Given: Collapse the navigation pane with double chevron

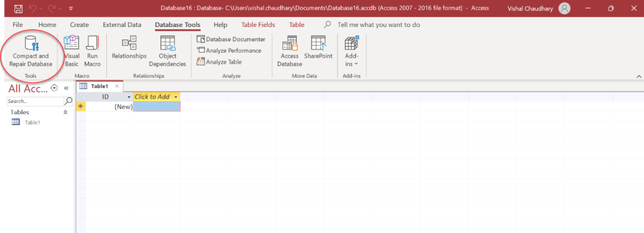Looking at the screenshot, I should 66,88.
